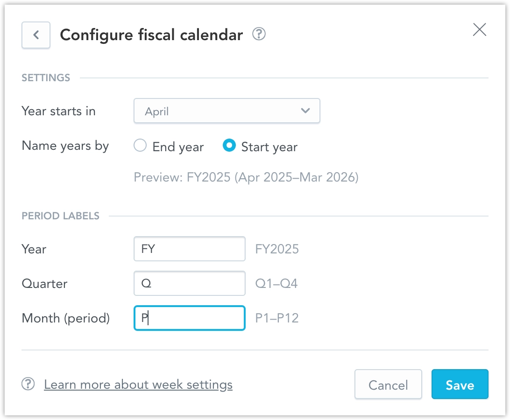Click the question mark icon near week settings
Viewport: 510px width, 420px height.
click(28, 384)
